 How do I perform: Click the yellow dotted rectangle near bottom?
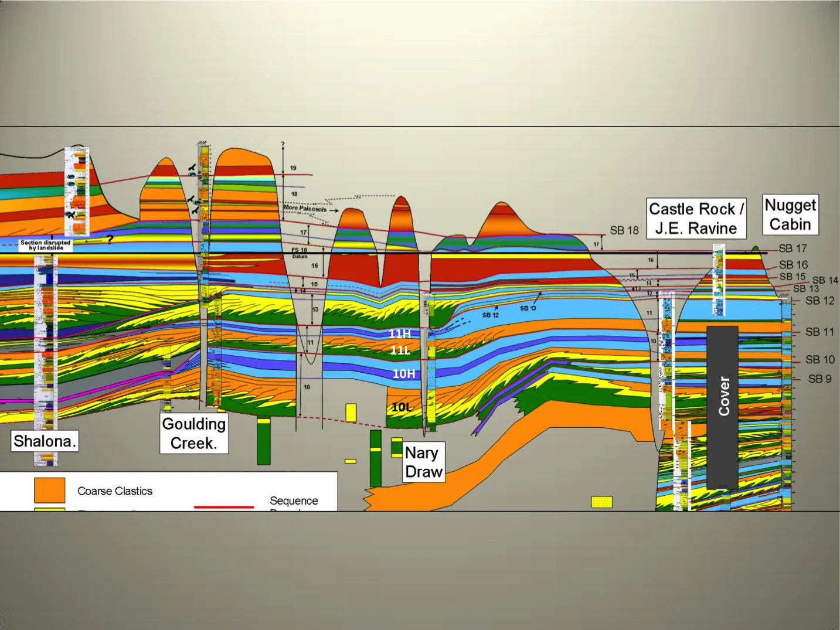pos(602,502)
